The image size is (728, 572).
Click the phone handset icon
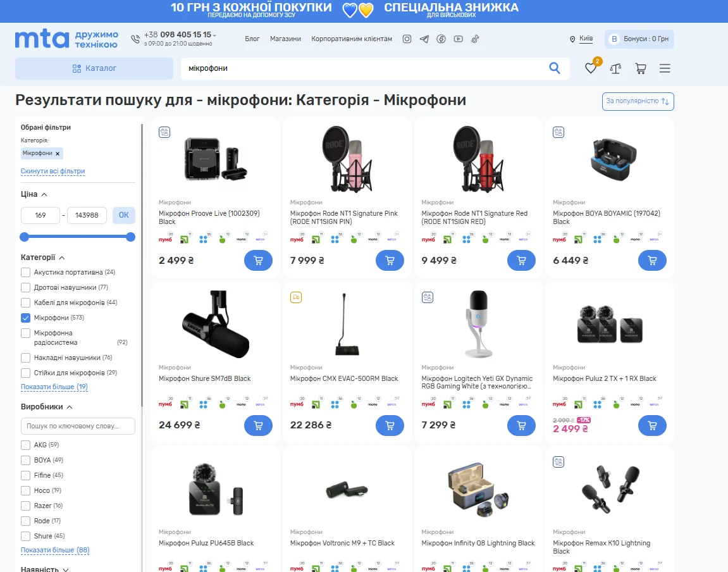coord(135,39)
